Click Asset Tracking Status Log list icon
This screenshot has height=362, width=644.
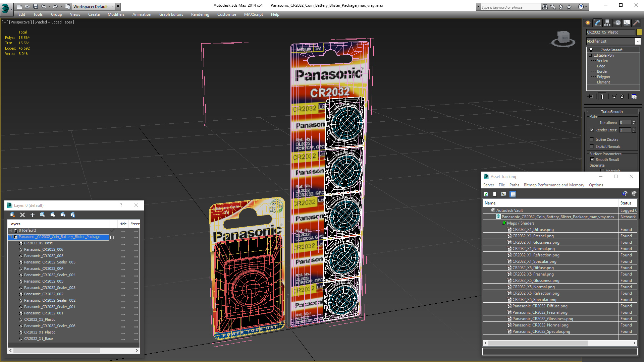click(x=495, y=194)
